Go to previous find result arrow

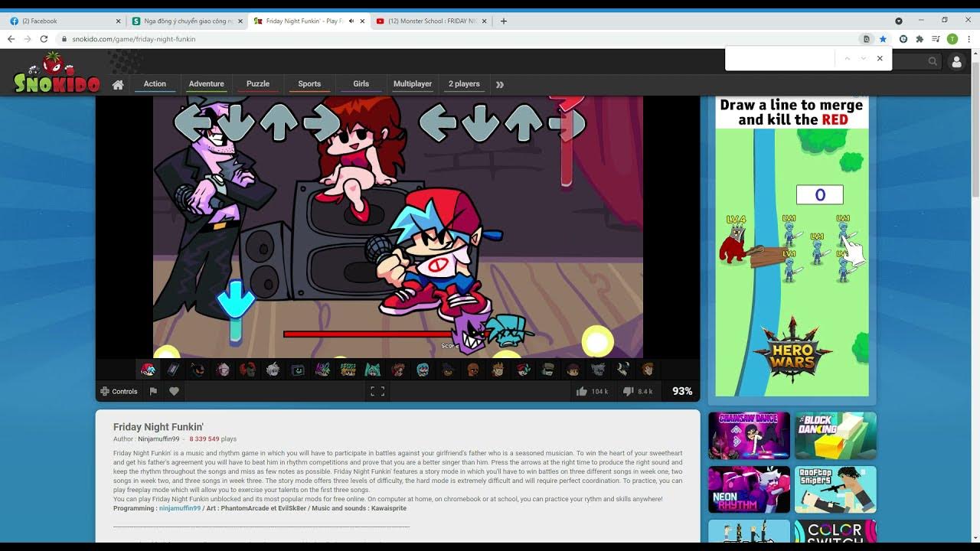tap(847, 58)
